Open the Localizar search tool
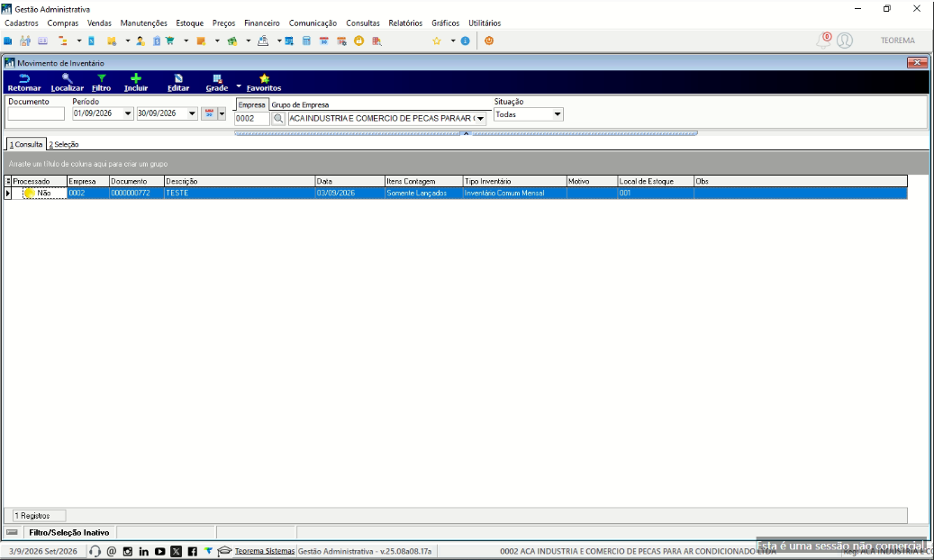The height and width of the screenshot is (560, 934). click(x=67, y=82)
